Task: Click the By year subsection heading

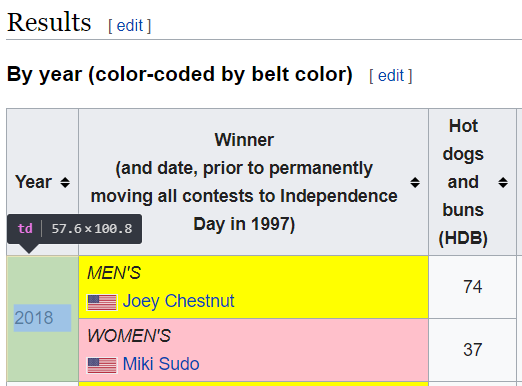Action: (x=180, y=74)
